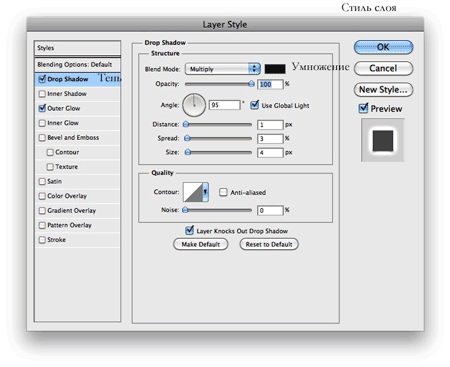450x367 pixels.
Task: Enable the Color Overlay checkbox
Action: 42,196
